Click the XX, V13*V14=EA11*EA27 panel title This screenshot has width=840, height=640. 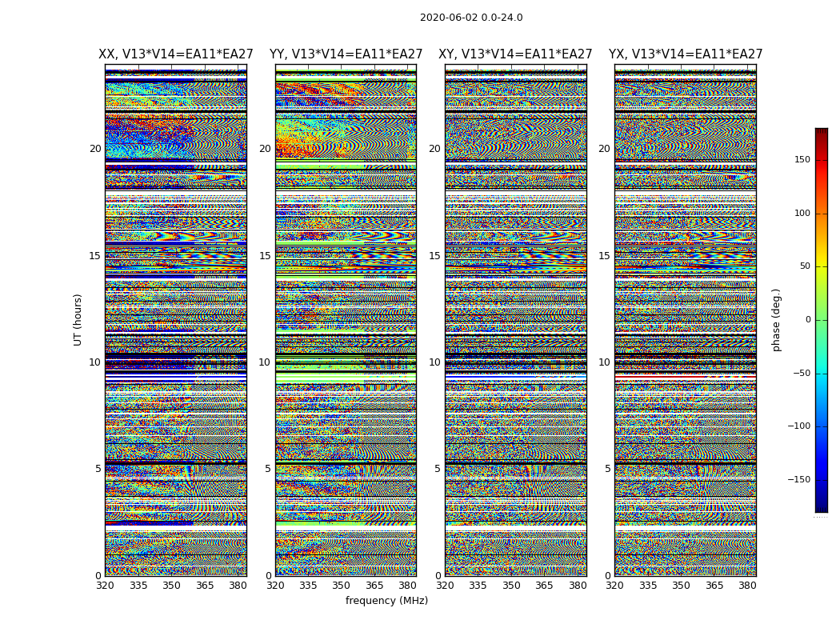(176, 54)
